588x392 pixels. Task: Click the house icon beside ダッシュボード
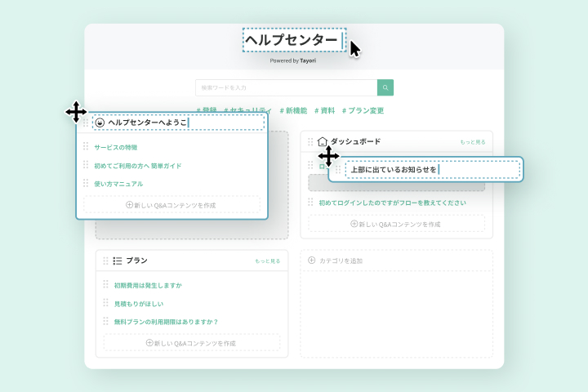click(x=322, y=141)
